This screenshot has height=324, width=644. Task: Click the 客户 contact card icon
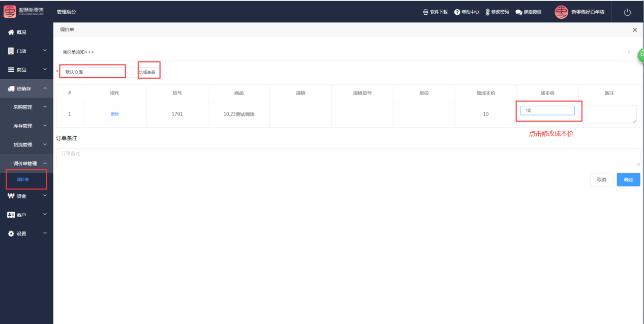pyautogui.click(x=11, y=215)
